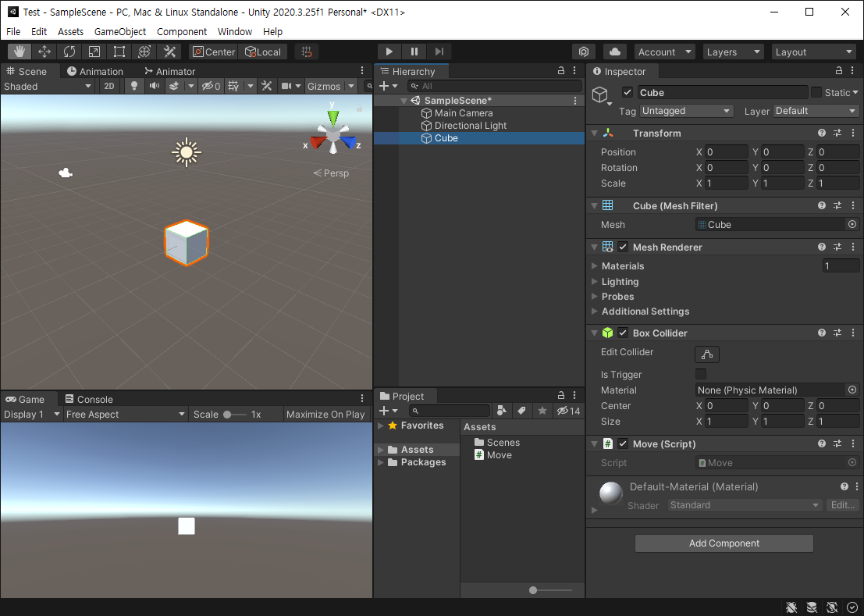Toggle grid snapping icon in toolbar
This screenshot has width=864, height=616.
click(x=307, y=52)
